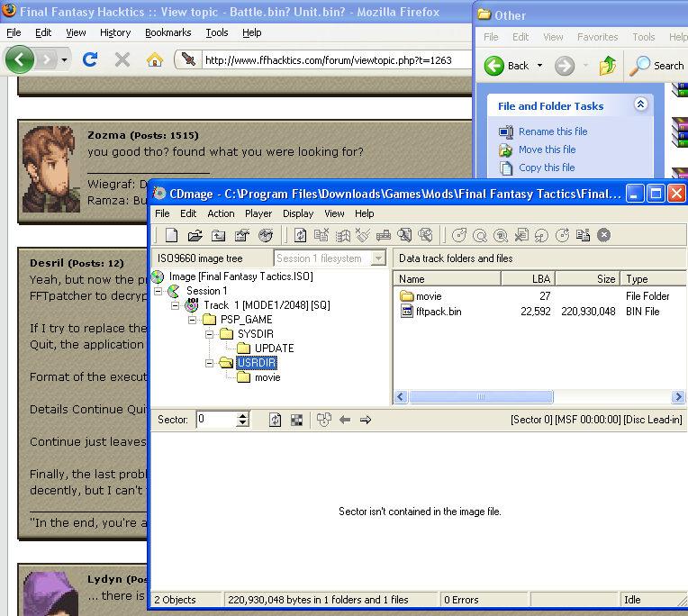Sort the list by the Name column header
The image size is (688, 616).
point(448,279)
